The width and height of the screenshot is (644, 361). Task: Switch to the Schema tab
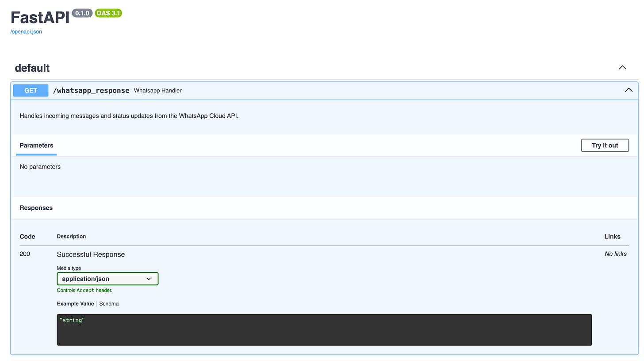[109, 303]
